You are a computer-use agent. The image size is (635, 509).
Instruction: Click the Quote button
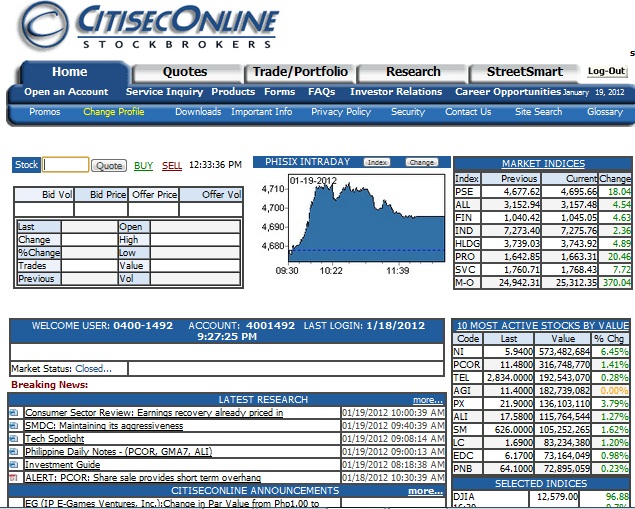click(109, 166)
